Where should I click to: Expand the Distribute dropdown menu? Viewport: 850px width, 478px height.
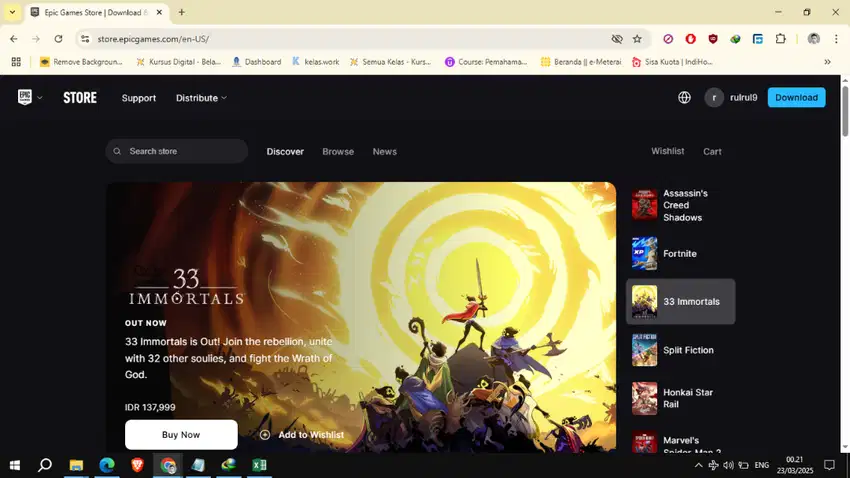[201, 98]
